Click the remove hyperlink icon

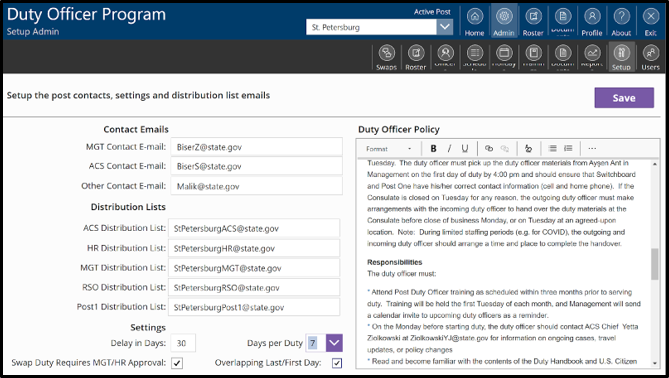pos(505,148)
